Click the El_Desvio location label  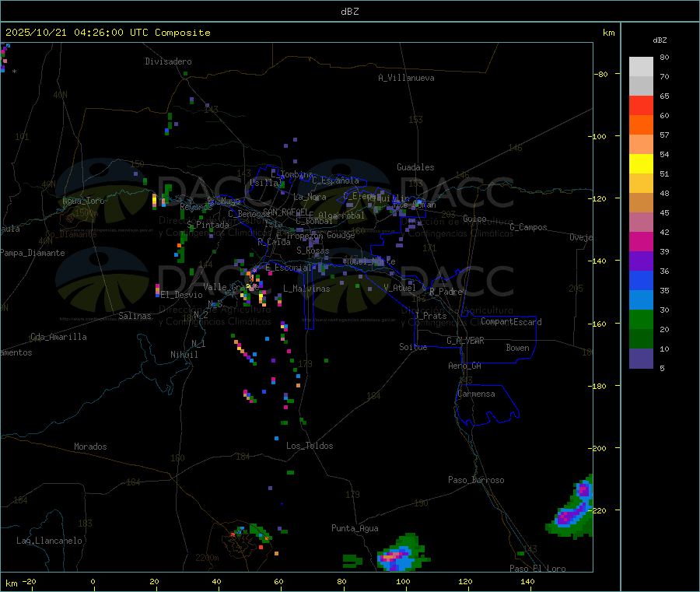[182, 295]
